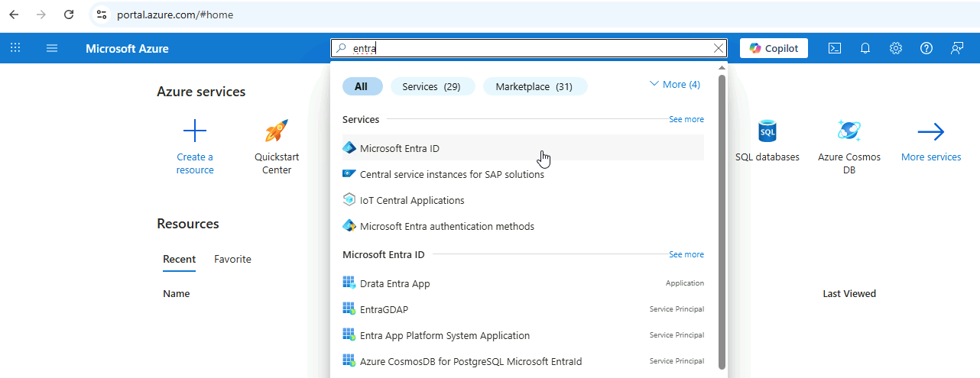
Task: Expand the More (4) filter dropdown
Action: (x=674, y=85)
